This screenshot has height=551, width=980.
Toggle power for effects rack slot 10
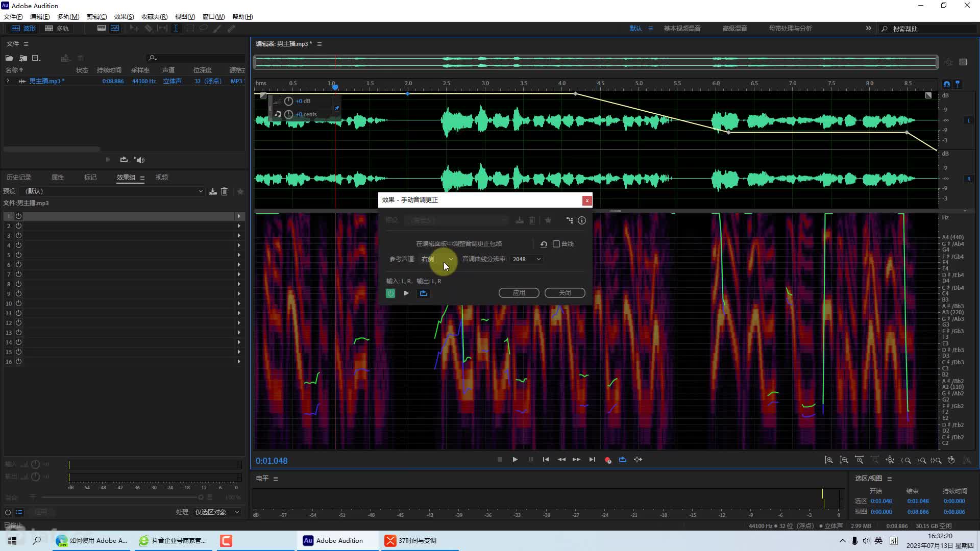18,304
